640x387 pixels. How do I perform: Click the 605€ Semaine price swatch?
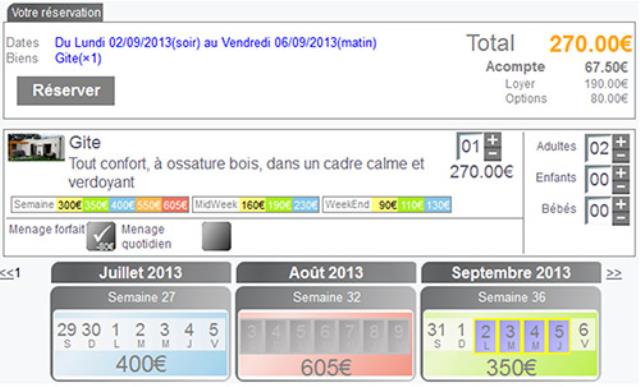[x=175, y=205]
